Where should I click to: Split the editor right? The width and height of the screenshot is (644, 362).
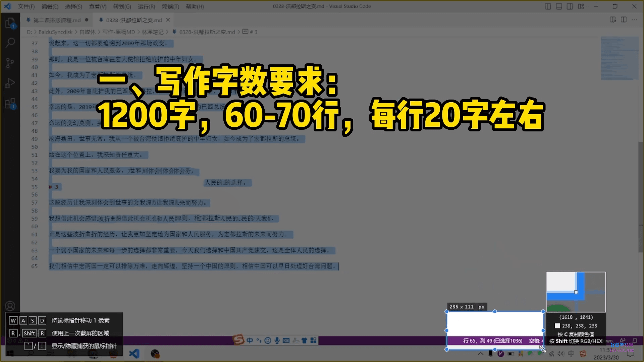pyautogui.click(x=624, y=20)
